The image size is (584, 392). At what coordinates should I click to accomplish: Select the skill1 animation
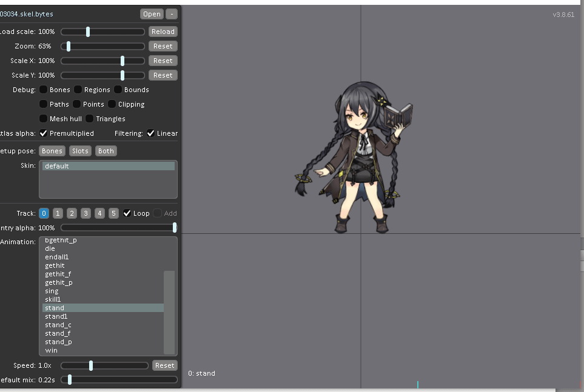pos(103,300)
